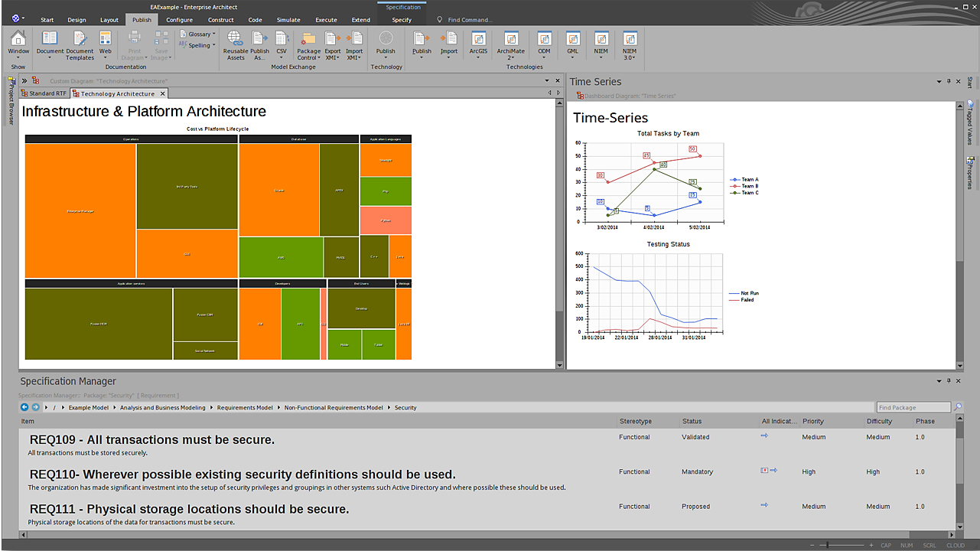Click the NIEM 3.0 technology icon
The width and height of the screenshot is (980, 551).
coord(630,38)
